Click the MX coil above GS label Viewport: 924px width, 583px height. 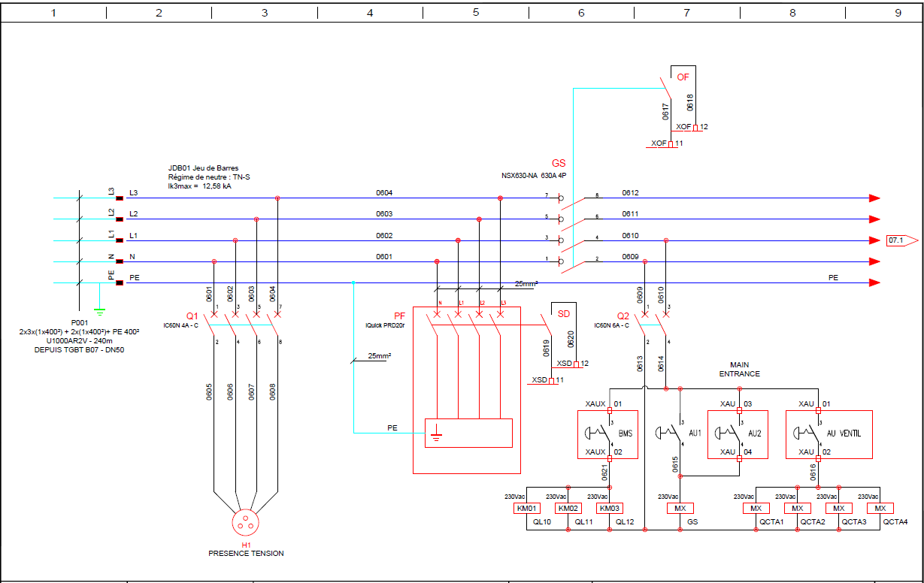coord(680,509)
